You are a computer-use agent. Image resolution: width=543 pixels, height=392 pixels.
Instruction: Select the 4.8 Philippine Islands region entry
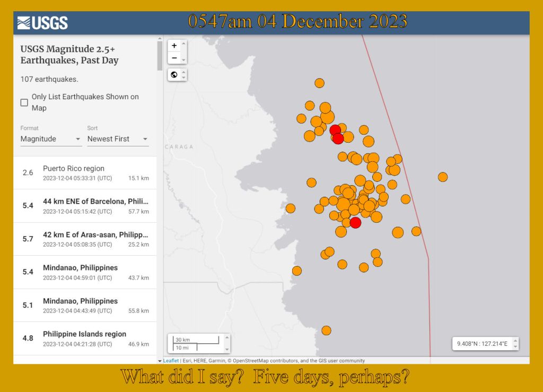85,338
